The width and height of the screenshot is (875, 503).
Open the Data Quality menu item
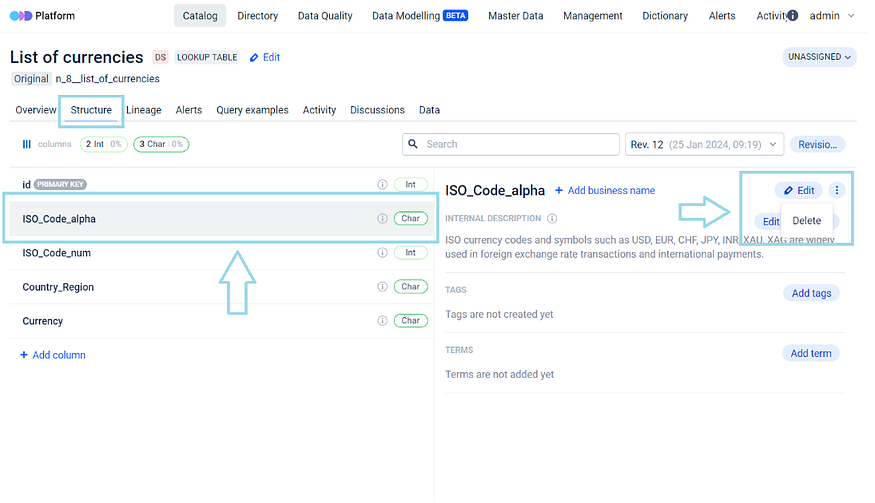click(x=325, y=16)
